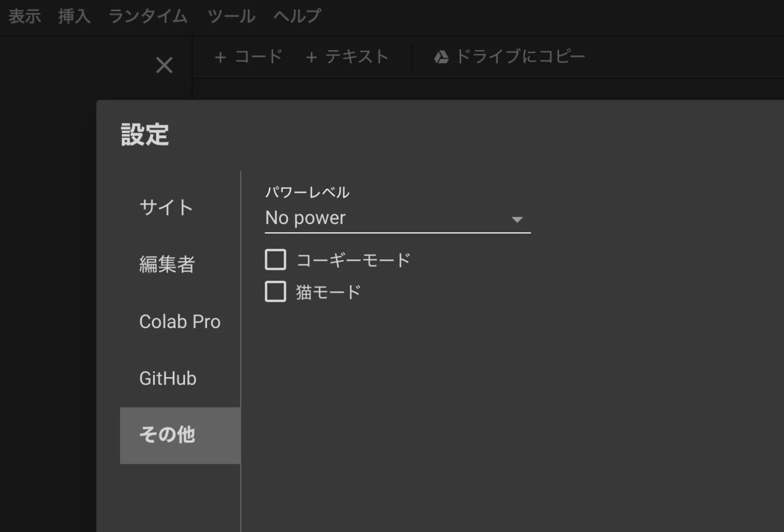Close the left sidebar with X
Image resolution: width=784 pixels, height=532 pixels.
pos(164,65)
